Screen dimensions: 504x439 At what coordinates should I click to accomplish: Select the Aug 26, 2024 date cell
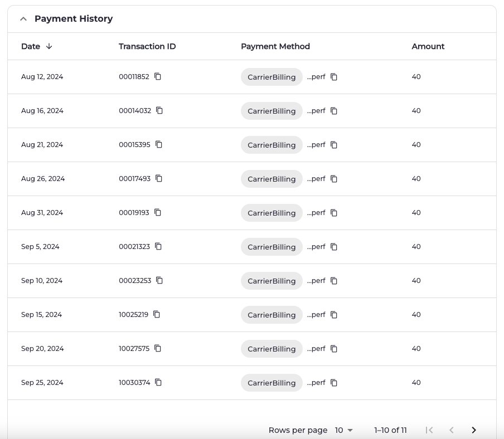click(x=43, y=179)
